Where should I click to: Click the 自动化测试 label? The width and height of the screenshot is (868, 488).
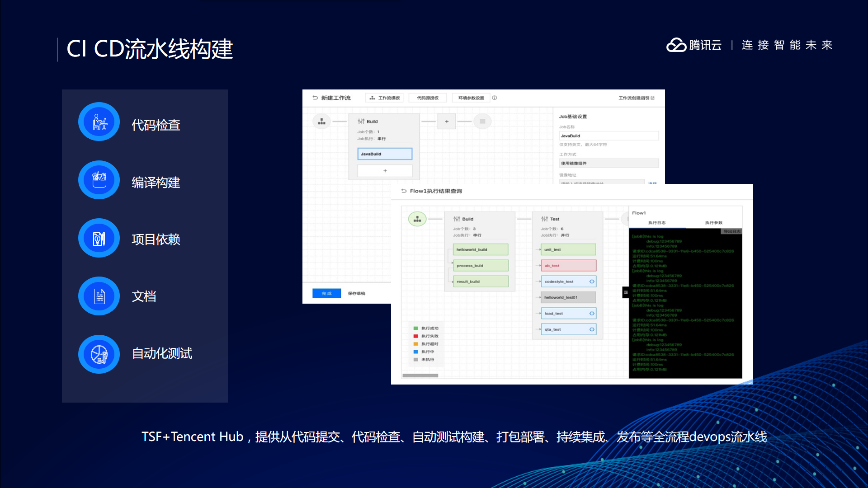[x=162, y=353]
